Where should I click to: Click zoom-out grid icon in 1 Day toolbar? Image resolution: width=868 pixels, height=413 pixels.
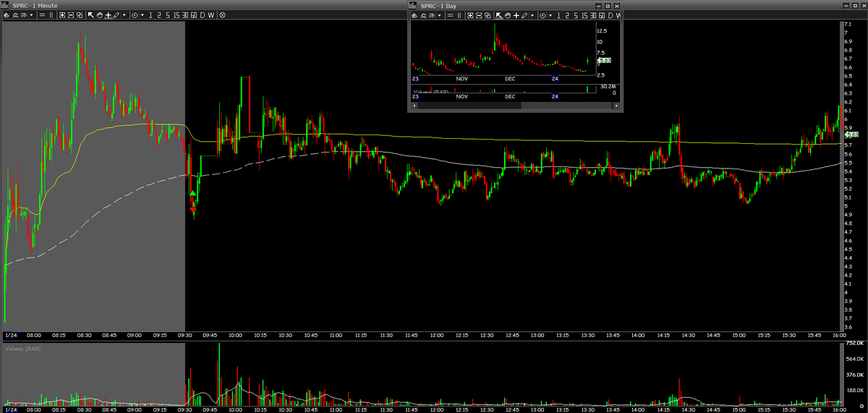click(479, 15)
